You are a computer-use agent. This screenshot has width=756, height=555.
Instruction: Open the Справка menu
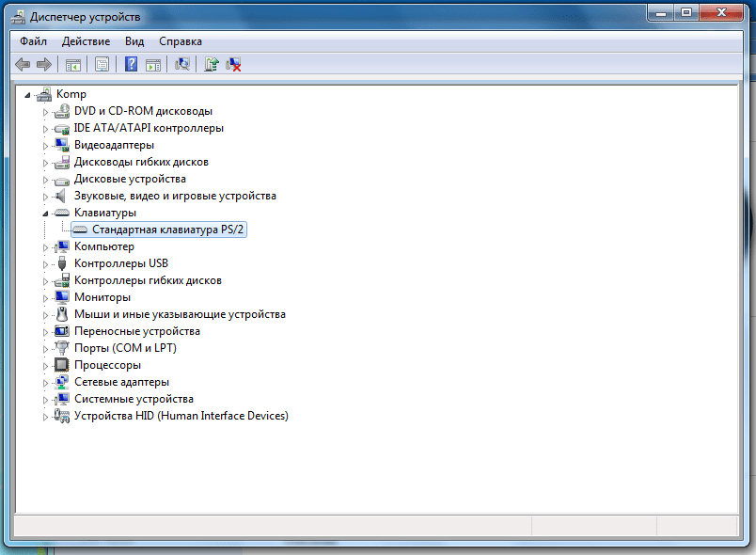coord(181,41)
